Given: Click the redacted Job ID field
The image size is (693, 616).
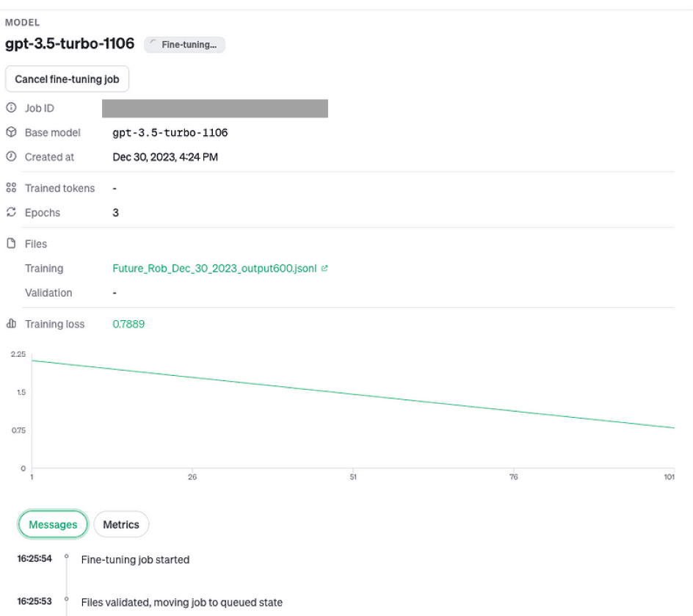Looking at the screenshot, I should [215, 108].
